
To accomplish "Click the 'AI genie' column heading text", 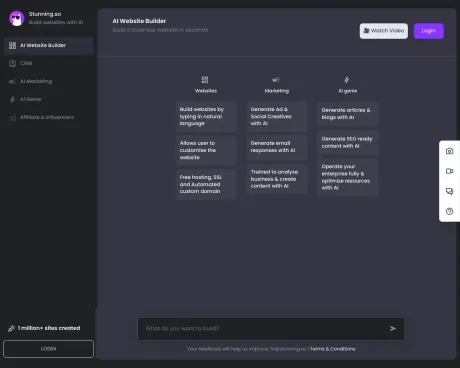I will (x=348, y=91).
